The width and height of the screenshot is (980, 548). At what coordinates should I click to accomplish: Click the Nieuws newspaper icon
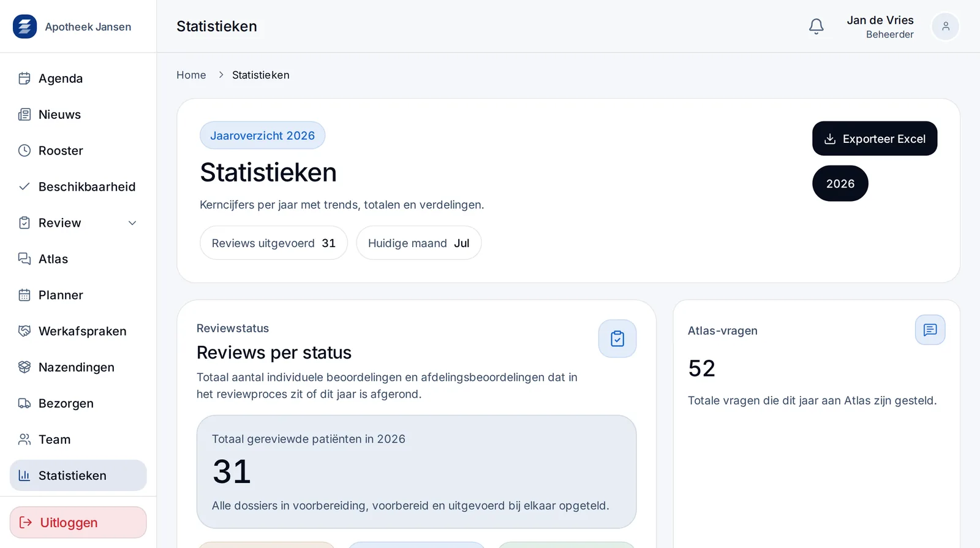tap(24, 115)
